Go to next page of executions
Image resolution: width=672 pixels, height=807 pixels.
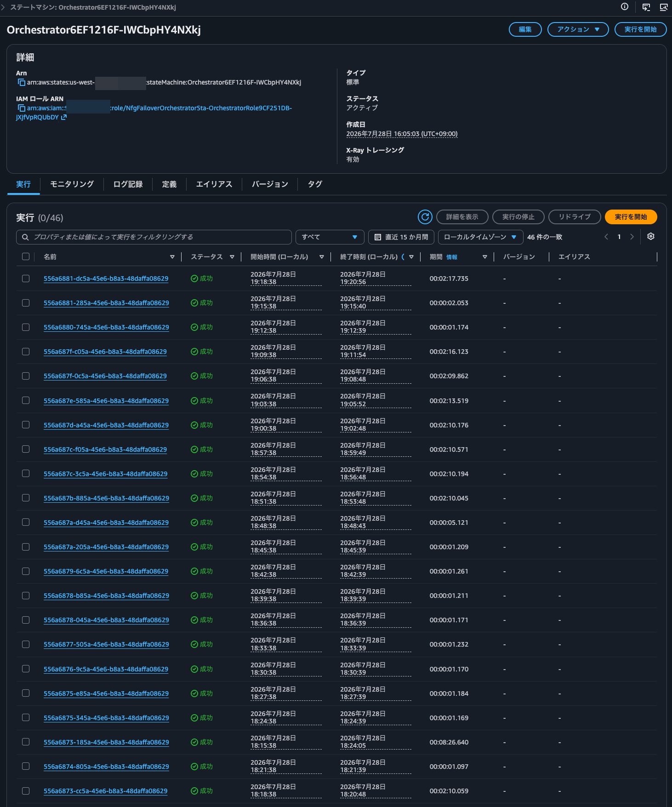coord(632,237)
